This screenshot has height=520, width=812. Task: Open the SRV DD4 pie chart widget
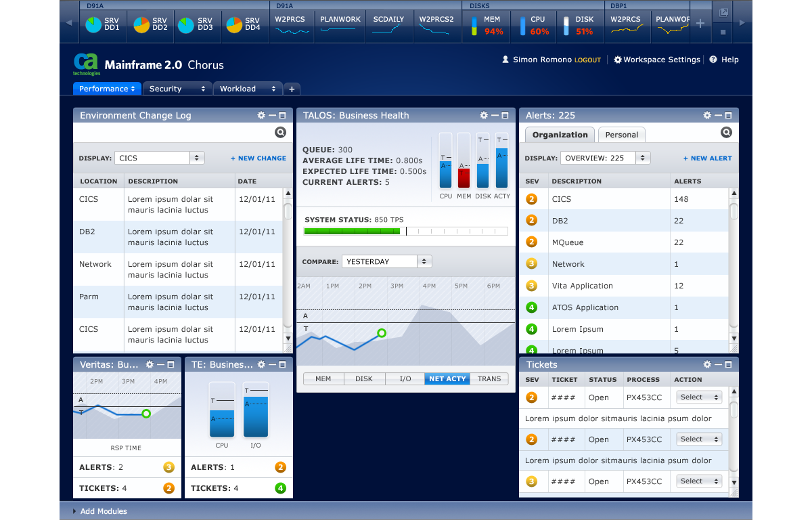[244, 25]
